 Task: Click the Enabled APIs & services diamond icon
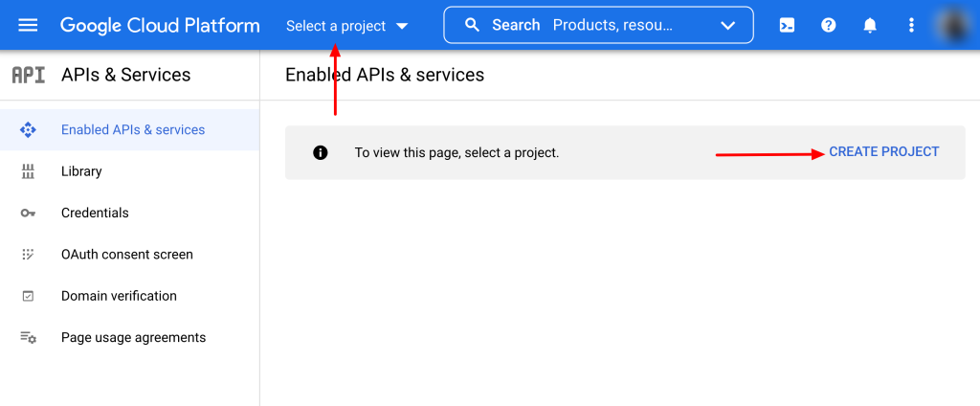click(28, 130)
